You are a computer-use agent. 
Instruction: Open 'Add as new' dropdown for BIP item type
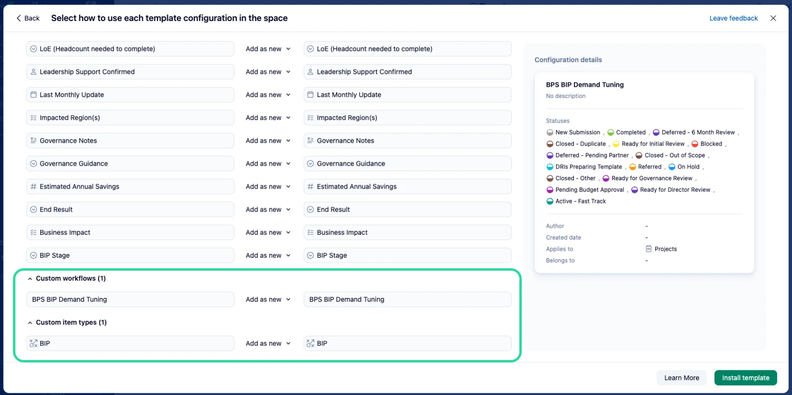tap(268, 343)
